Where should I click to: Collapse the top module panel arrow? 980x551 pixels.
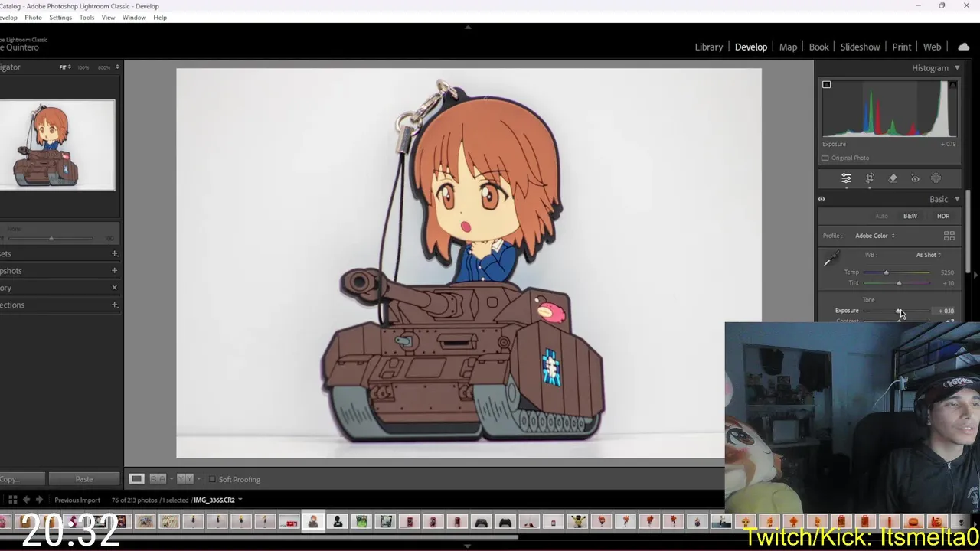[468, 27]
